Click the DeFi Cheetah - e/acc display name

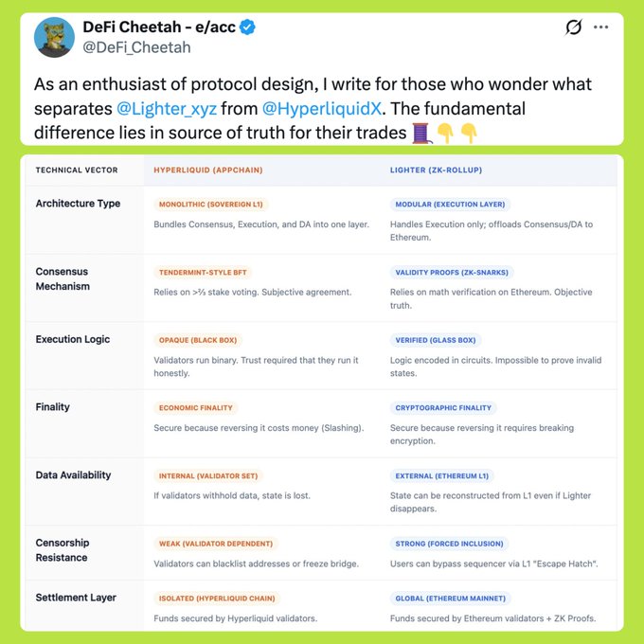coord(160,27)
